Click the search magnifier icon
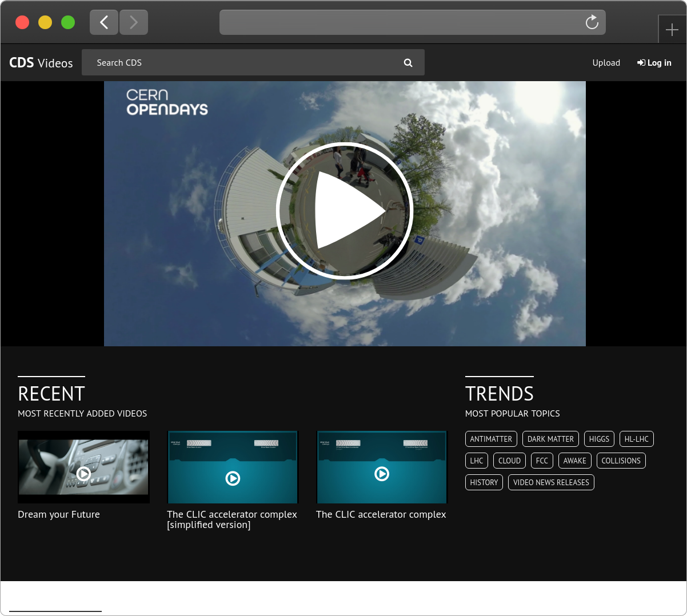Viewport: 687px width, 616px height. click(x=408, y=63)
